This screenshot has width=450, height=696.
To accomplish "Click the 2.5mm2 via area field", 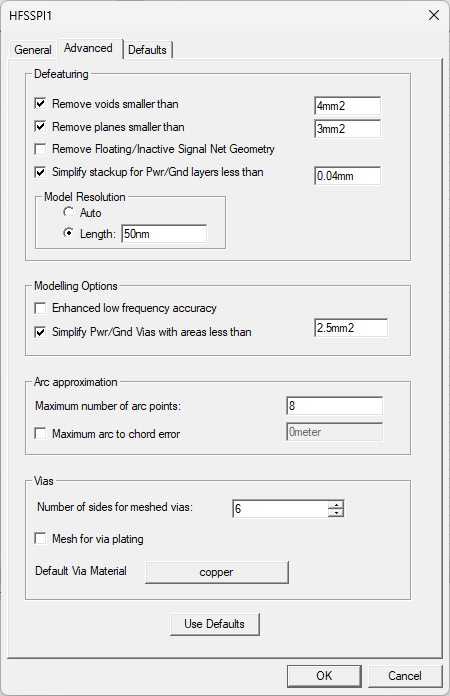I will coord(351,328).
